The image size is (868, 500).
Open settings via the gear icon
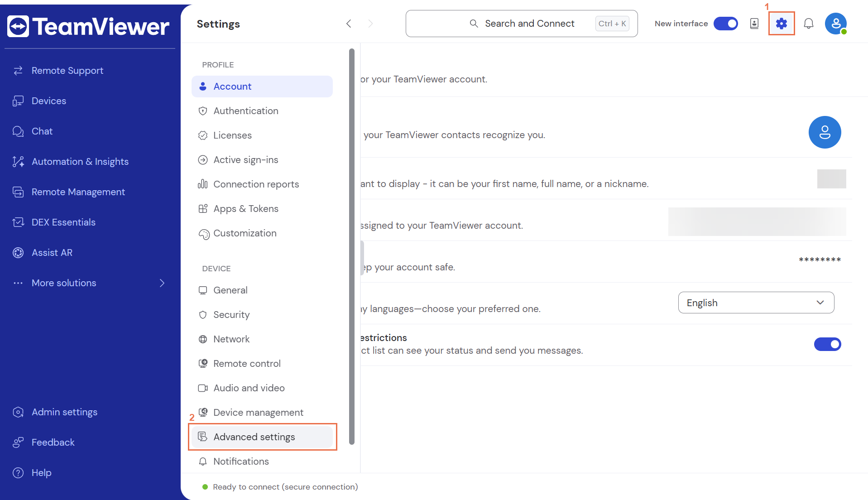pyautogui.click(x=782, y=24)
